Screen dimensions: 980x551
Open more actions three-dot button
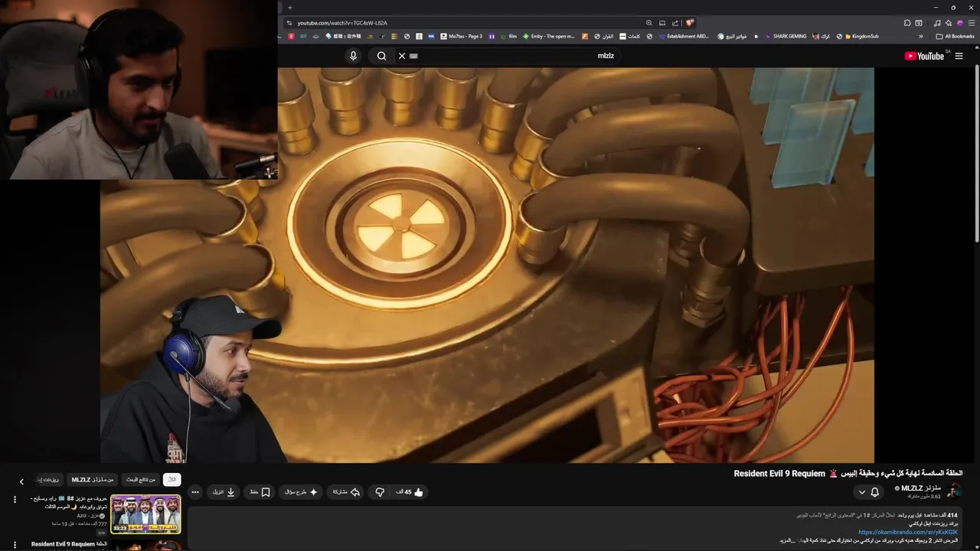point(195,492)
